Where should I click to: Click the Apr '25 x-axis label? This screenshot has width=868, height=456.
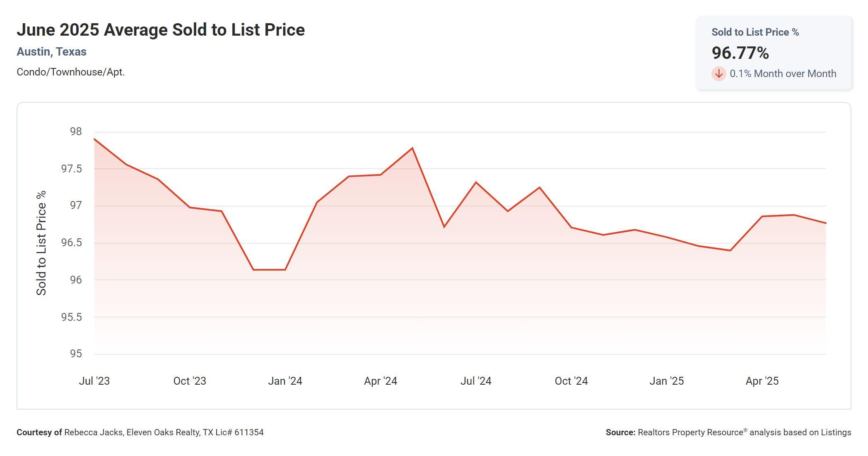point(762,381)
